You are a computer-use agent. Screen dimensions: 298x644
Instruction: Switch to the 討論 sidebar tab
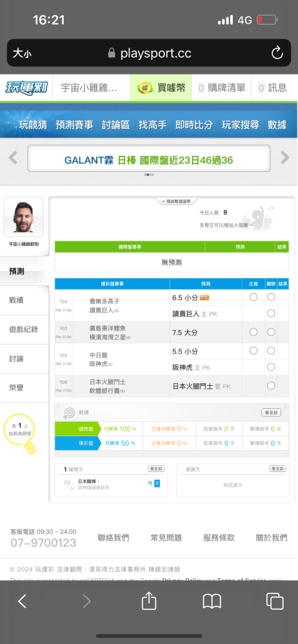pos(25,359)
